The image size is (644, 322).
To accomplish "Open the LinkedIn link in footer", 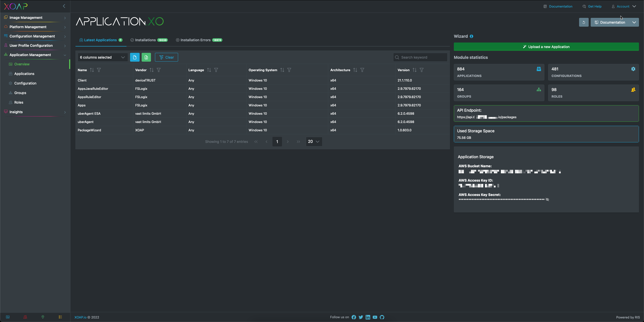I will pos(368,317).
